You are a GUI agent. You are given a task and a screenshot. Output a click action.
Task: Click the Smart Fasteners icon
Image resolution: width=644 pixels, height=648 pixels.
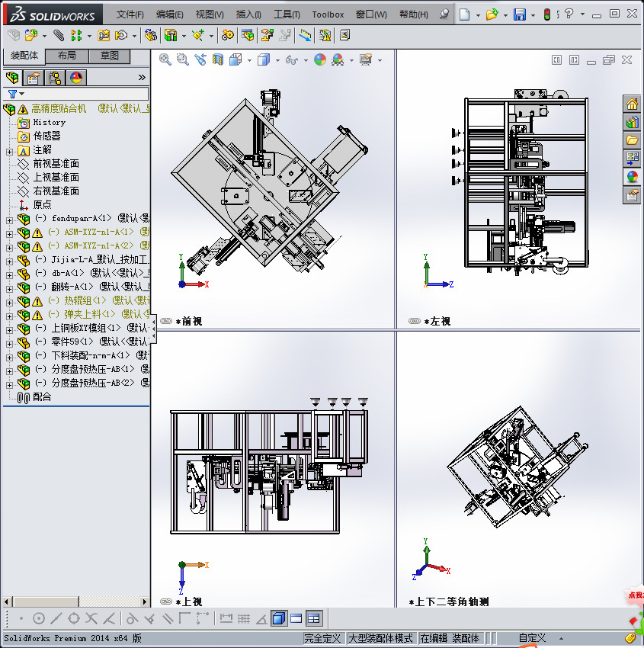point(104,36)
